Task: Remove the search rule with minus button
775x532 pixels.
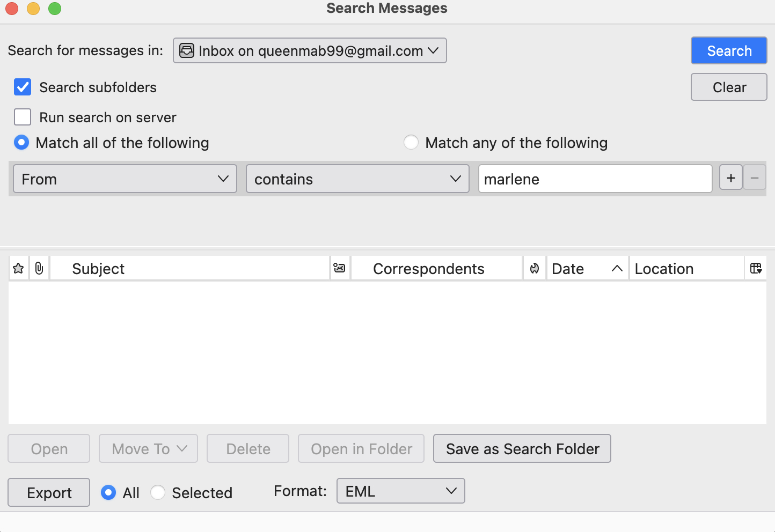Action: pyautogui.click(x=755, y=178)
